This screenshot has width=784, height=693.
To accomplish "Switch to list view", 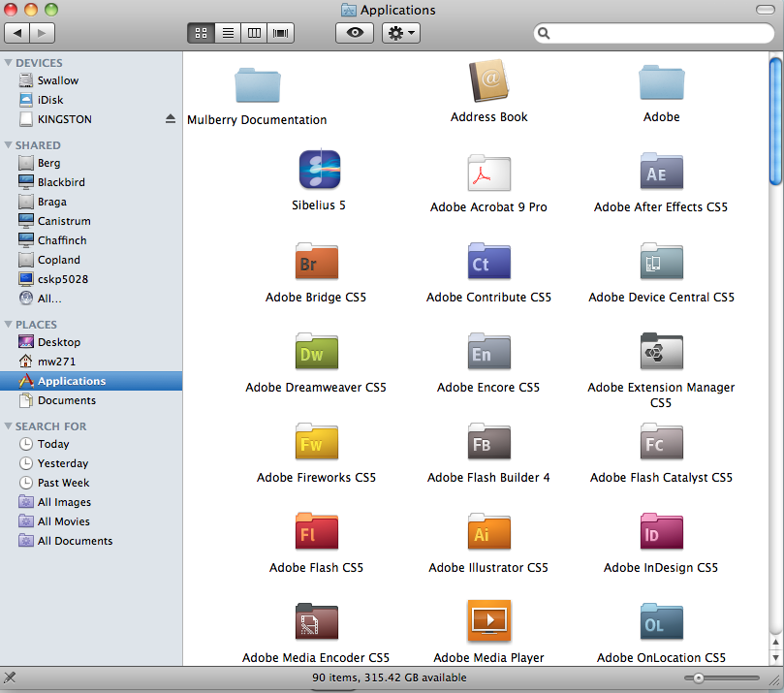I will pos(228,33).
